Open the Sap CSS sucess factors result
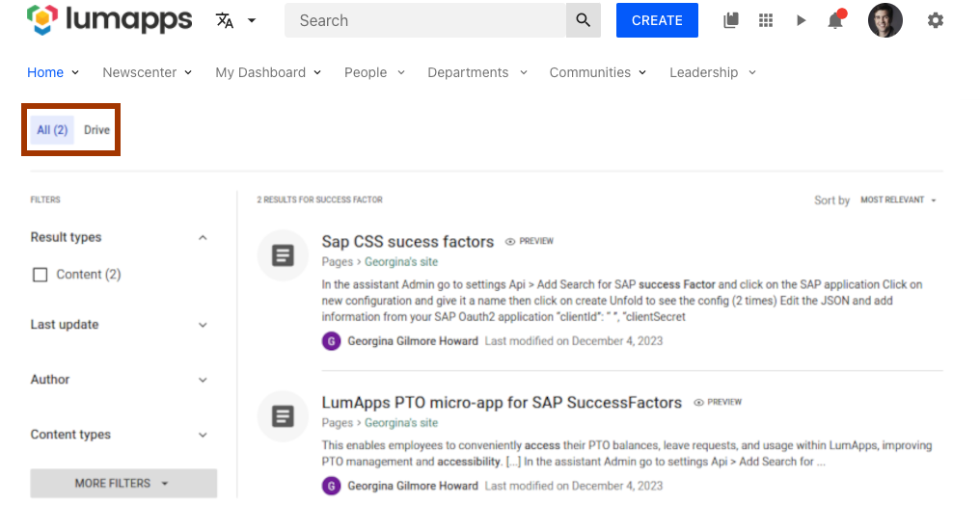 (x=407, y=242)
